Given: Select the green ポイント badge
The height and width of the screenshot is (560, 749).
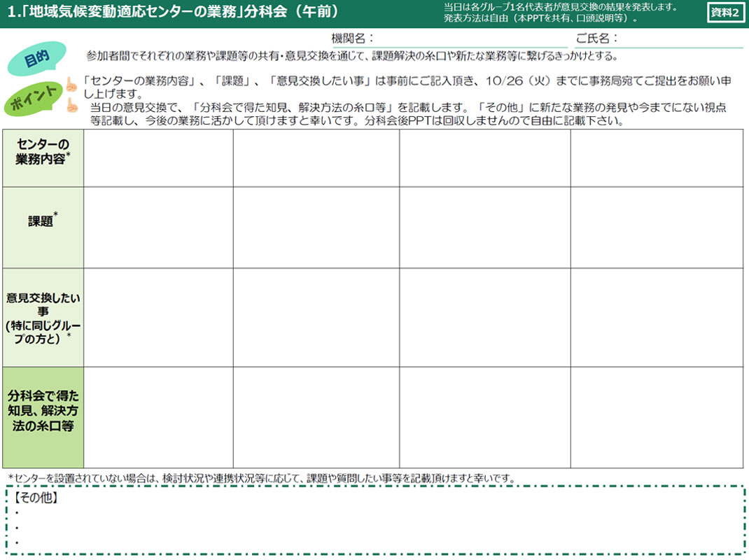Looking at the screenshot, I should click(x=32, y=98).
